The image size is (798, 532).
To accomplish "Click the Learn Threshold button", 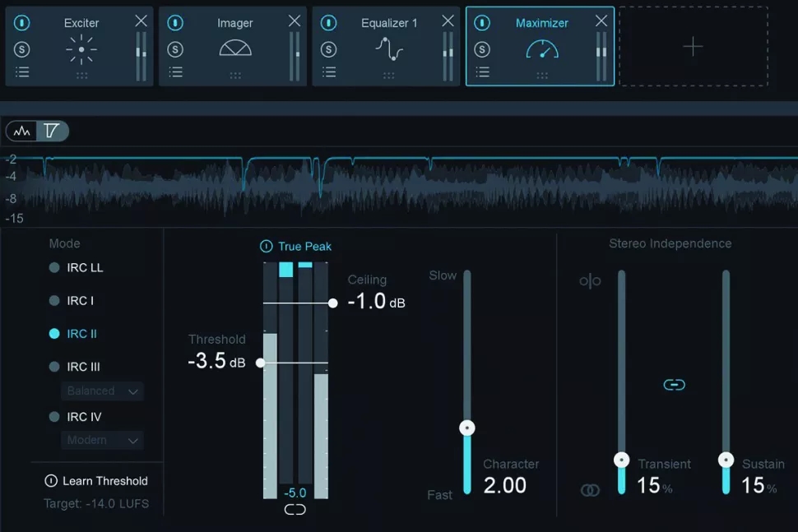I will click(x=96, y=481).
